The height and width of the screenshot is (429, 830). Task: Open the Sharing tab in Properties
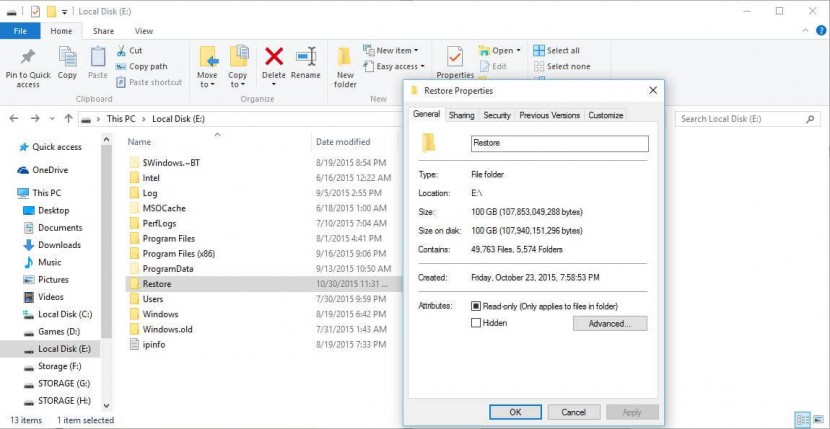pos(462,115)
